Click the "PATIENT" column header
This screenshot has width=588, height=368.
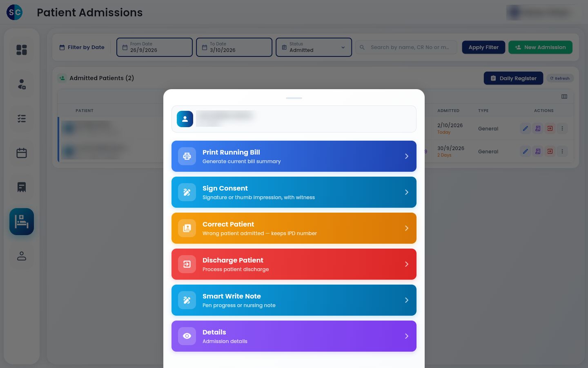pos(85,111)
